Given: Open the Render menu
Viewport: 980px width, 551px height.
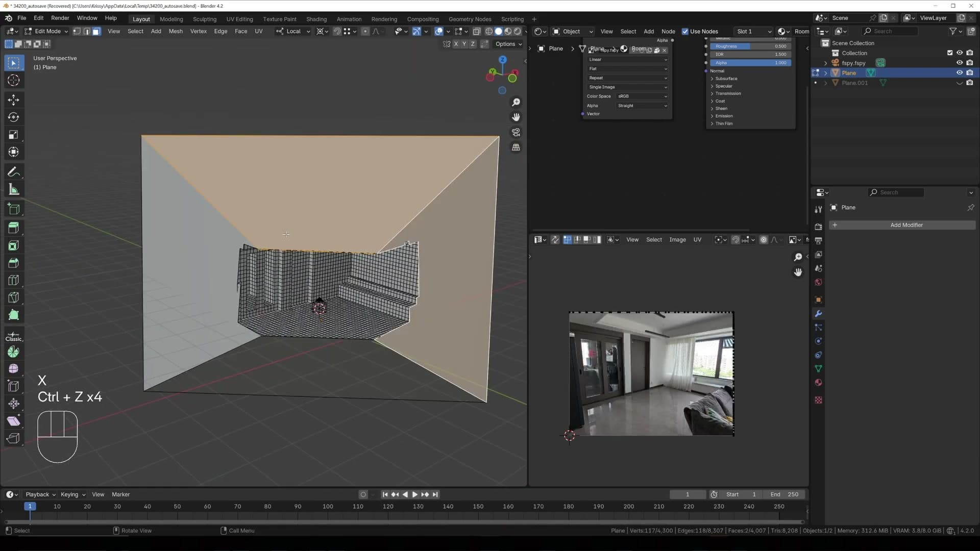Looking at the screenshot, I should point(60,18).
